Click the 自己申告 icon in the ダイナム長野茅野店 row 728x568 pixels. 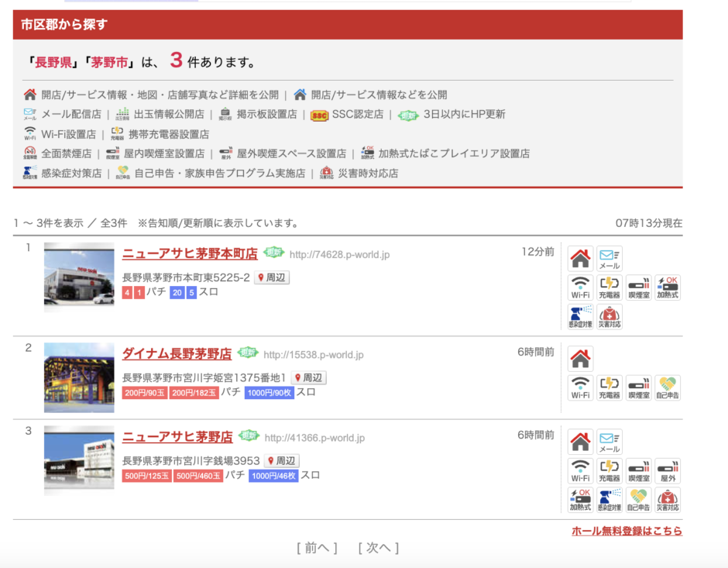point(667,387)
